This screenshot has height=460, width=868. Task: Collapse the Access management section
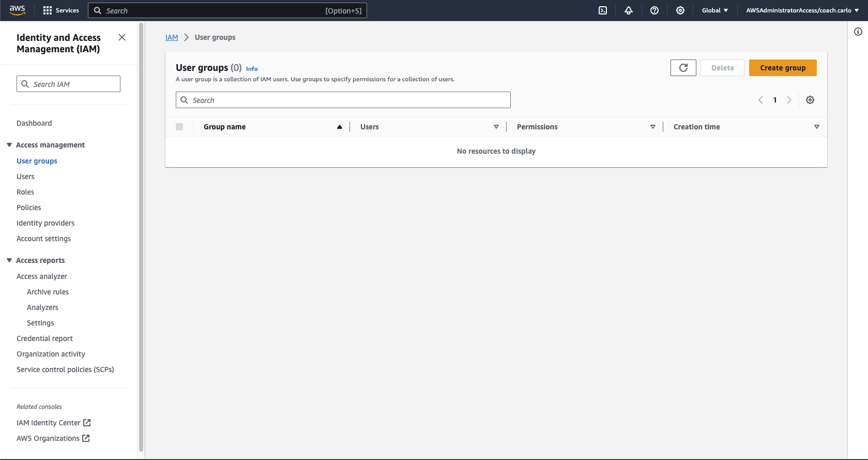click(x=9, y=145)
